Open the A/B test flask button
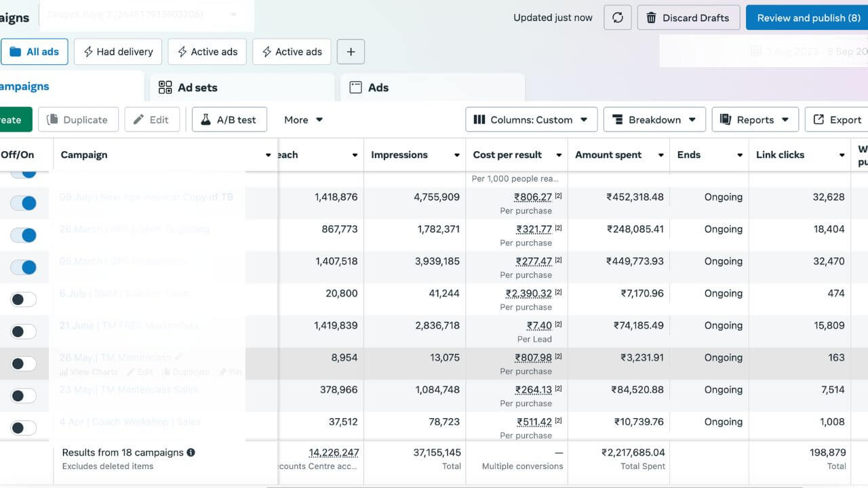The width and height of the screenshot is (868, 488). tap(229, 120)
